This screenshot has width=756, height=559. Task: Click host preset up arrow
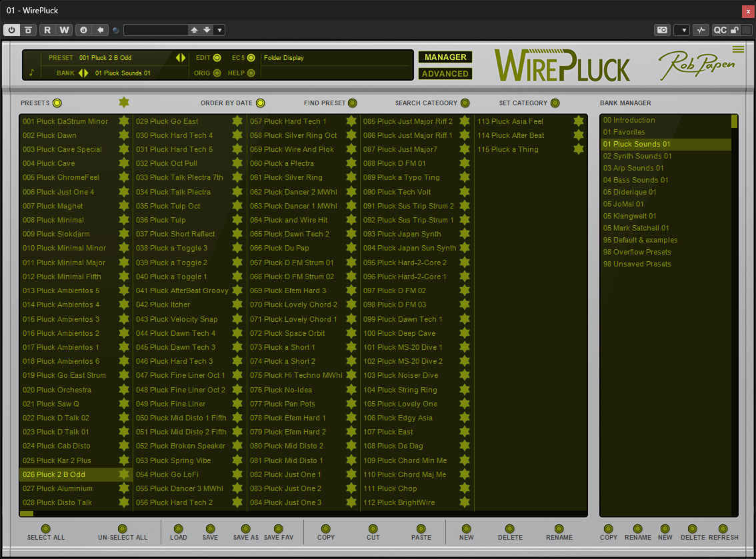click(x=194, y=30)
